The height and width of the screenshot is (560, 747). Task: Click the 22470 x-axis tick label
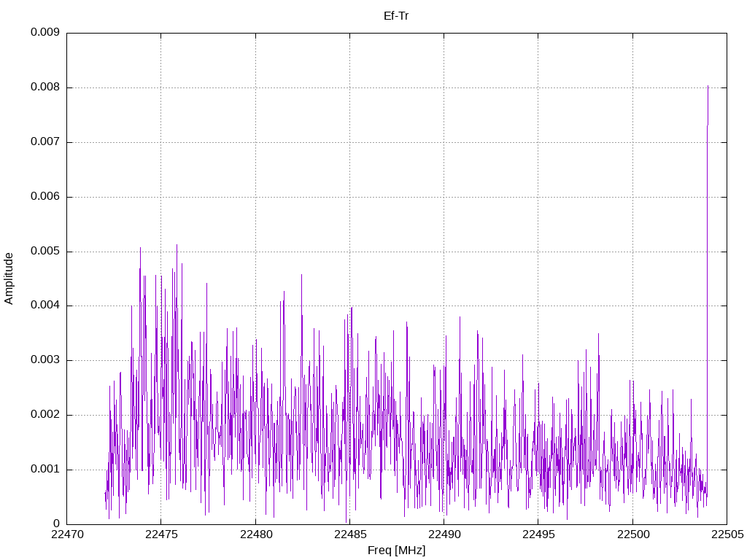pyautogui.click(x=67, y=534)
